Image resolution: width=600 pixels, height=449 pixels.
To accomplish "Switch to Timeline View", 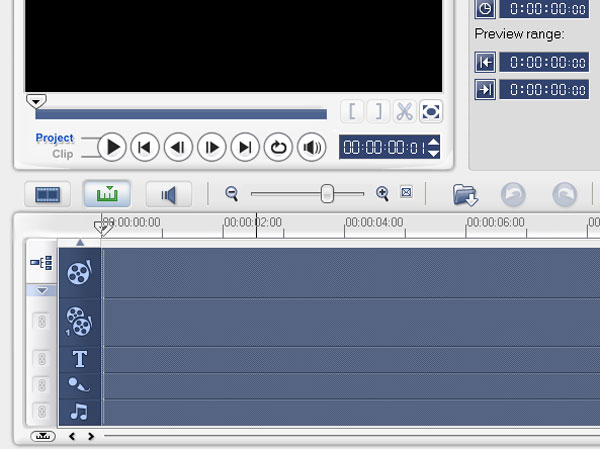I will click(107, 194).
